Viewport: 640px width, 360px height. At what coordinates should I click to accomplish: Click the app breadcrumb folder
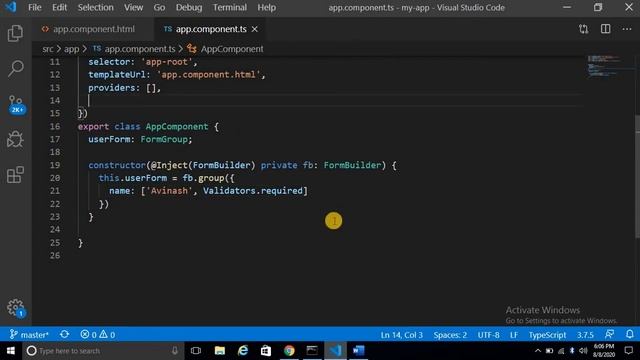pos(71,49)
